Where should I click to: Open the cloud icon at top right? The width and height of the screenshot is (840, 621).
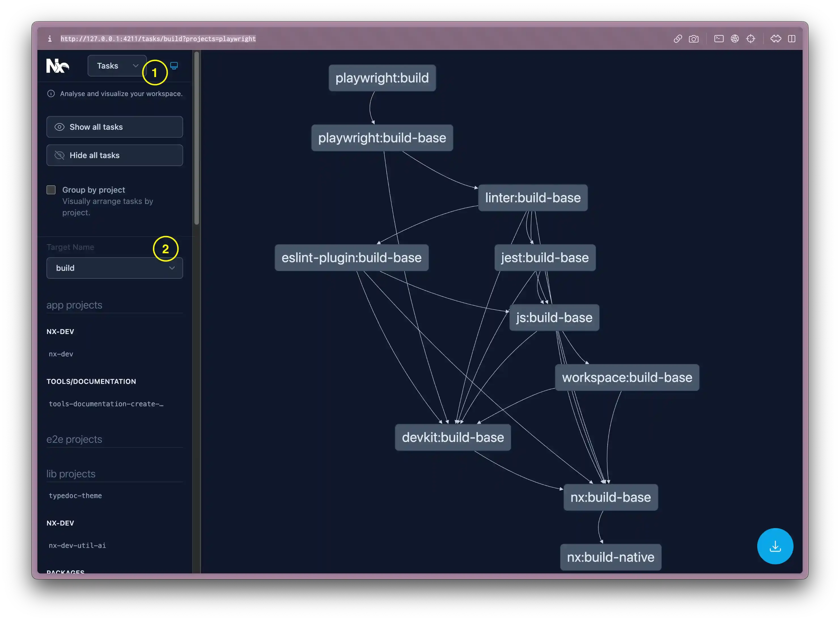point(777,38)
